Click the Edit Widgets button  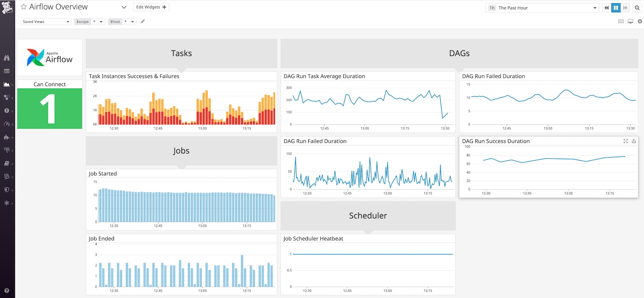tap(151, 7)
